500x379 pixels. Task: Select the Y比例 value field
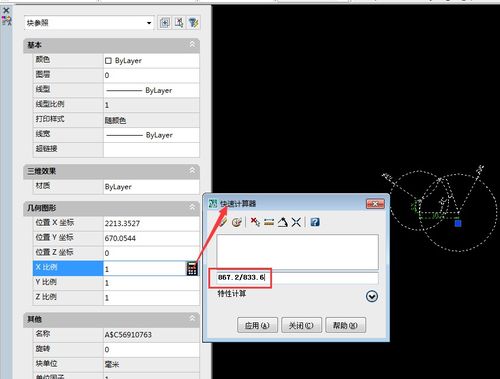151,283
